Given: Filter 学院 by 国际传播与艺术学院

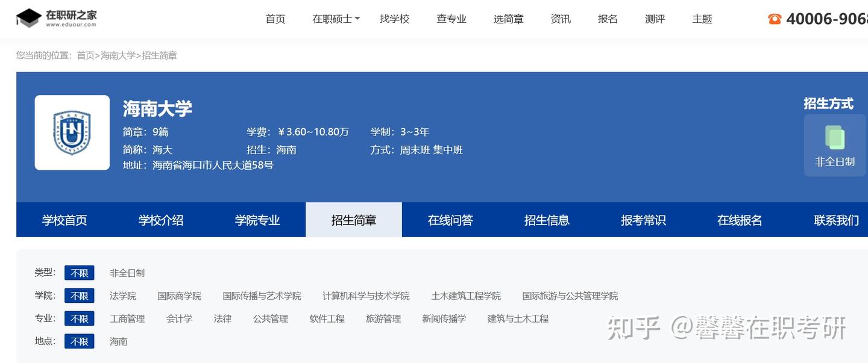Looking at the screenshot, I should click(262, 296).
